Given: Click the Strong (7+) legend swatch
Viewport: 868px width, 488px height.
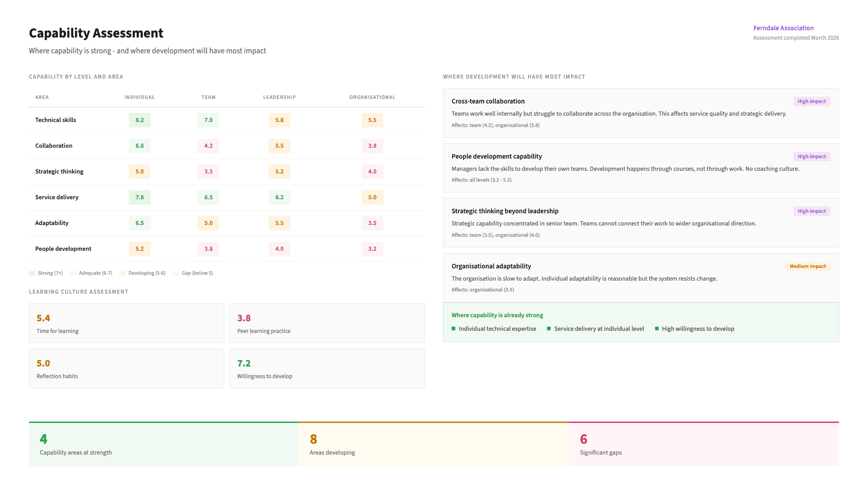Looking at the screenshot, I should [x=32, y=273].
